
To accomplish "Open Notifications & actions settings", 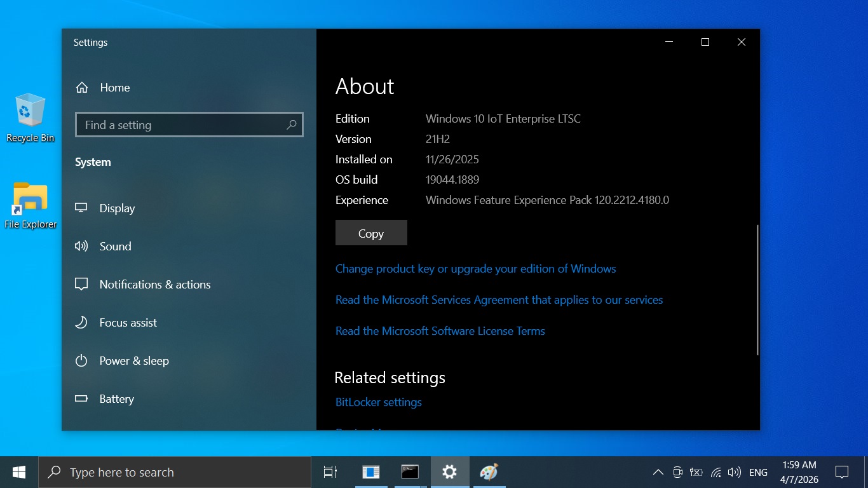I will [x=154, y=285].
